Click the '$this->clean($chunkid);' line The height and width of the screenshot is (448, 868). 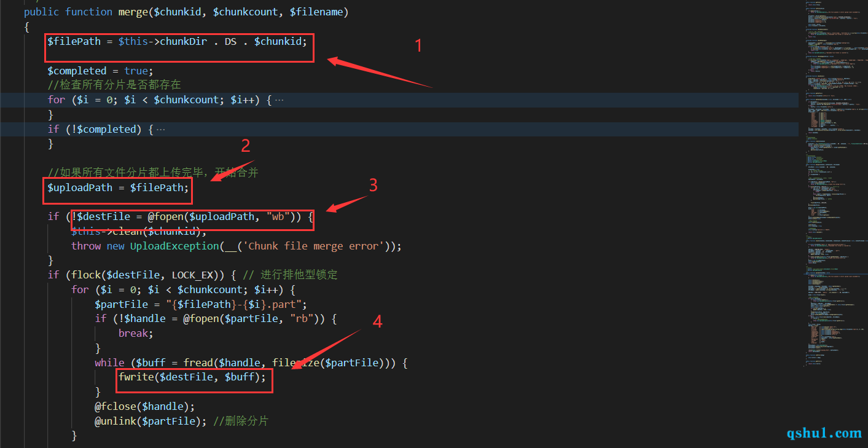[139, 232]
